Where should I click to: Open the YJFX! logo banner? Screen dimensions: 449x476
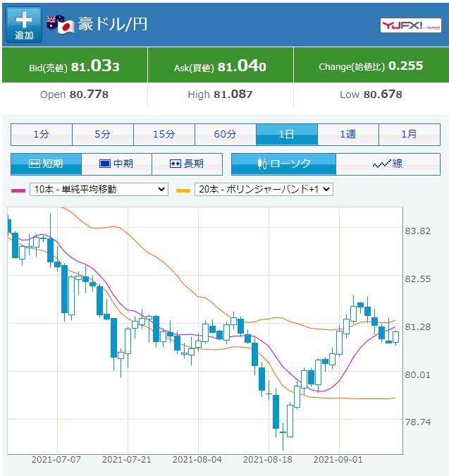click(411, 25)
